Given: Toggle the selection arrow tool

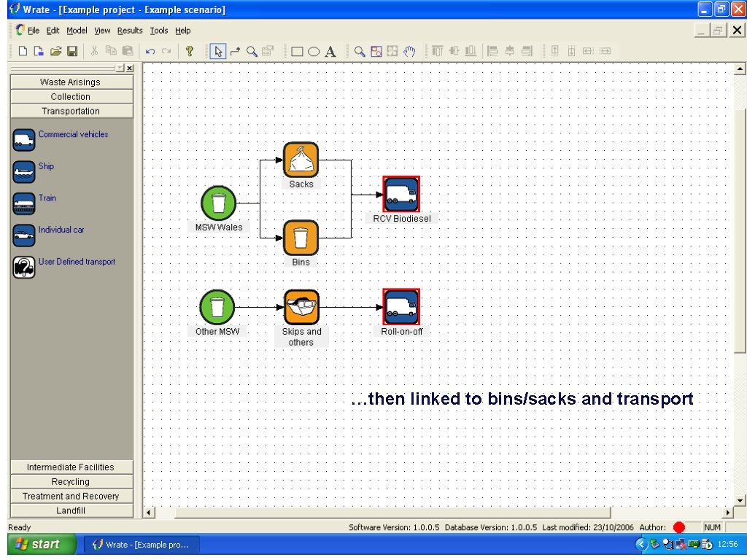Looking at the screenshot, I should tap(218, 51).
